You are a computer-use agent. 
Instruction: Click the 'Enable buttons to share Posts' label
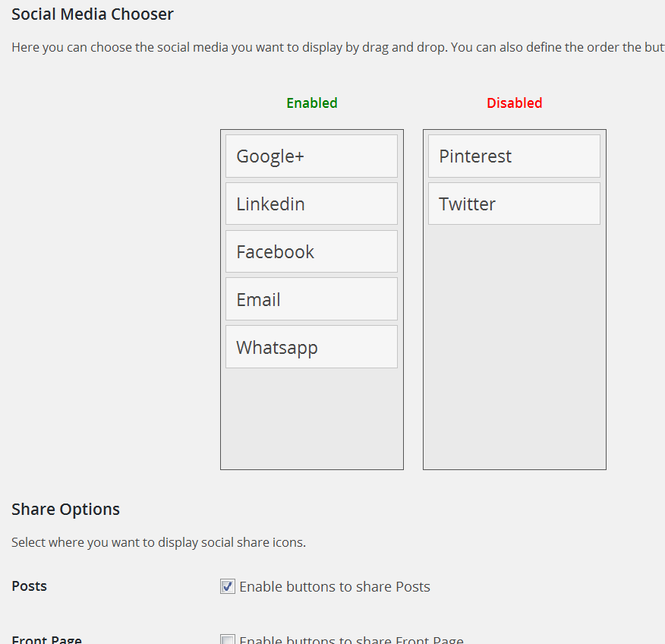click(x=335, y=587)
